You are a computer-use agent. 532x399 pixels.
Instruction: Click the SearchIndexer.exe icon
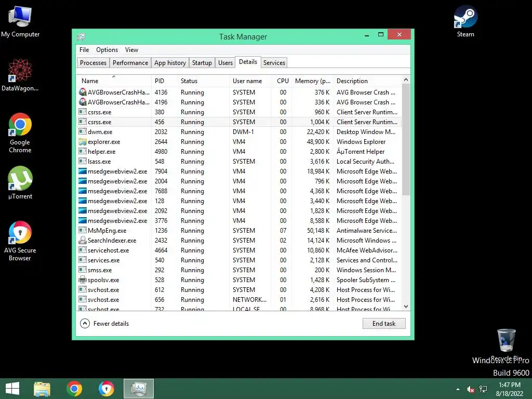coord(83,240)
